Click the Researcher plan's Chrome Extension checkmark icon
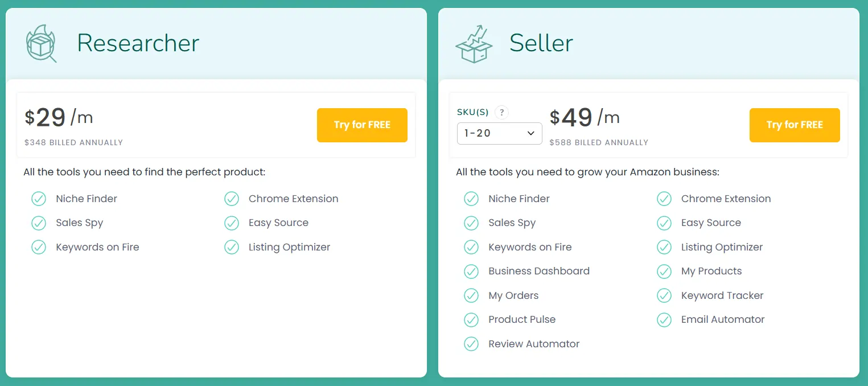Screen dimensions: 868x386 pos(232,199)
